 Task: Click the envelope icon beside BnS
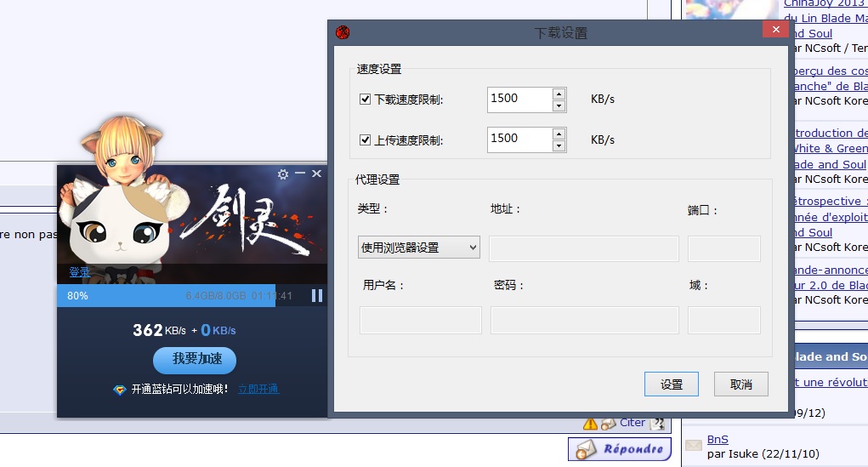694,445
